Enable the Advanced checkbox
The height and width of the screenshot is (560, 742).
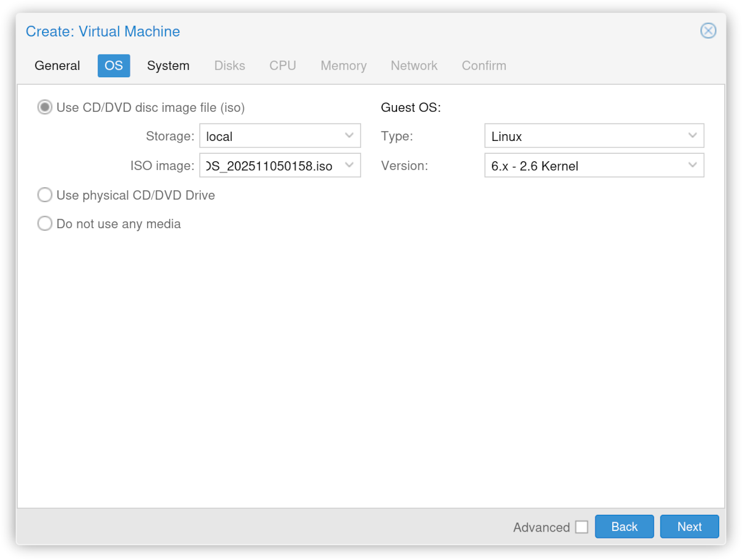pyautogui.click(x=581, y=527)
